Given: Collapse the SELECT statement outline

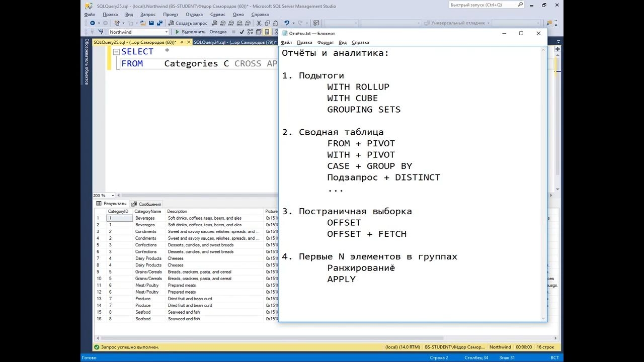Looking at the screenshot, I should (x=116, y=52).
